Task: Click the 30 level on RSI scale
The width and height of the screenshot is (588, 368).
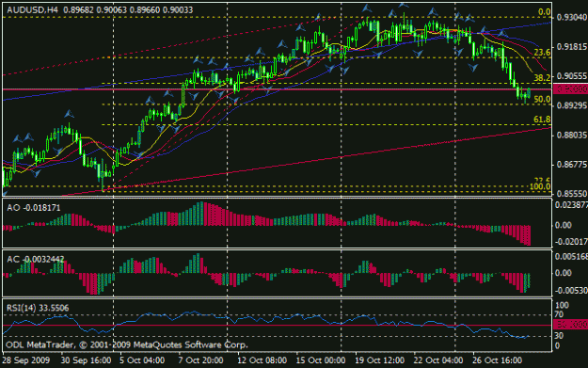Action: (x=559, y=335)
